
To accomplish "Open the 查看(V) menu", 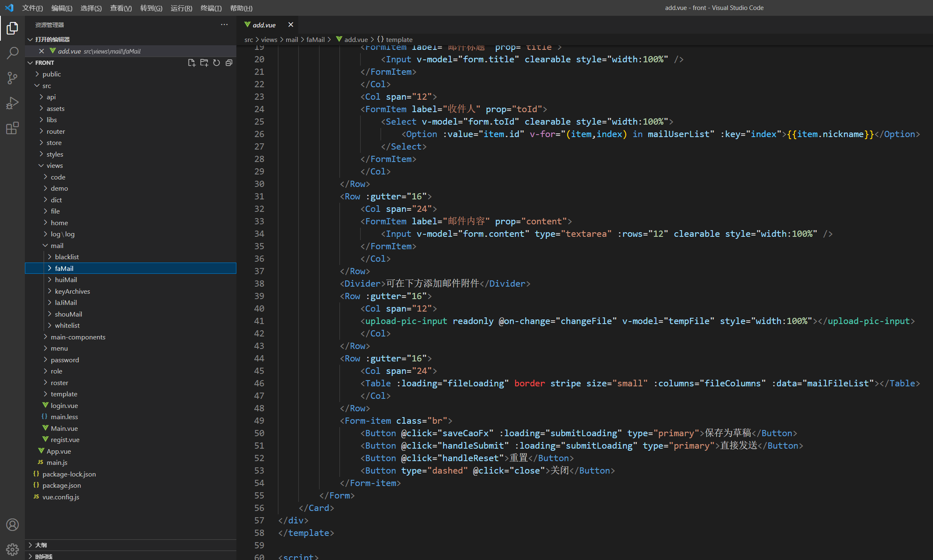I will 120,8.
